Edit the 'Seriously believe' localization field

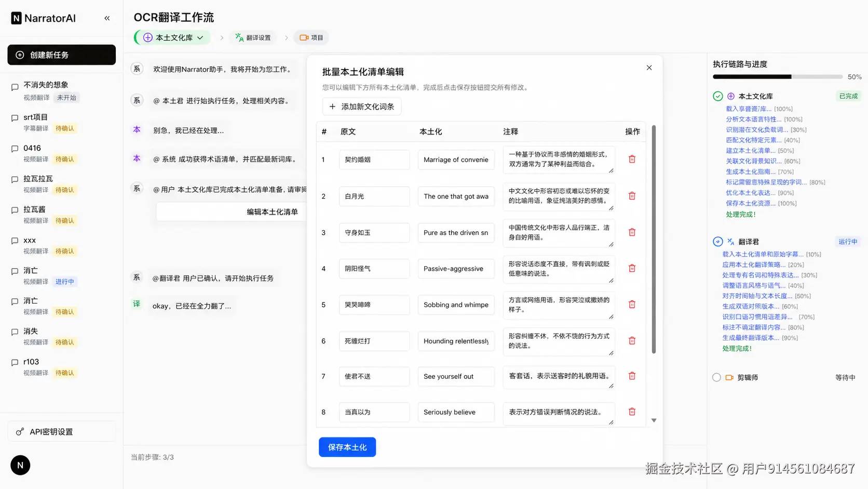456,412
